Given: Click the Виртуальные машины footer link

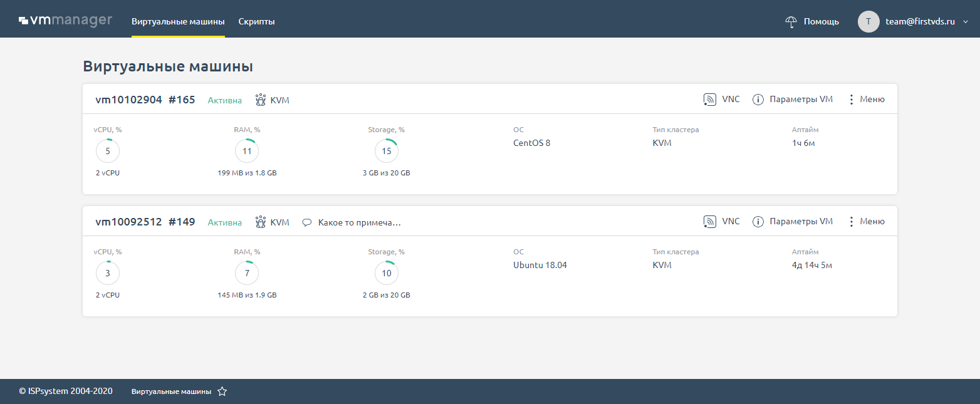Looking at the screenshot, I should point(170,391).
